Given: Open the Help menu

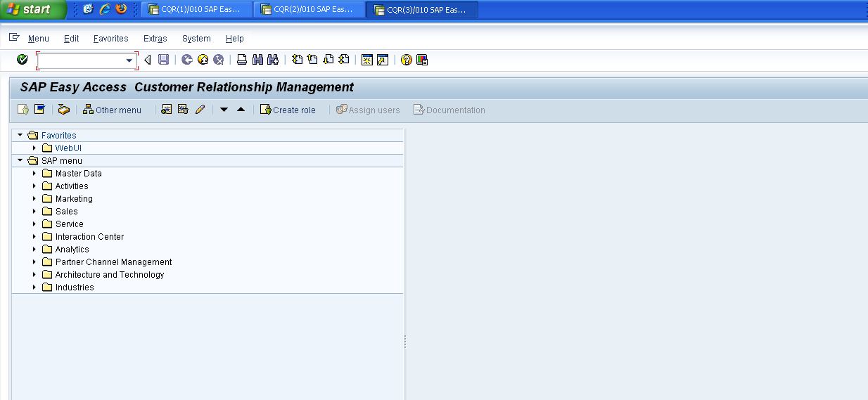Looking at the screenshot, I should pos(235,39).
